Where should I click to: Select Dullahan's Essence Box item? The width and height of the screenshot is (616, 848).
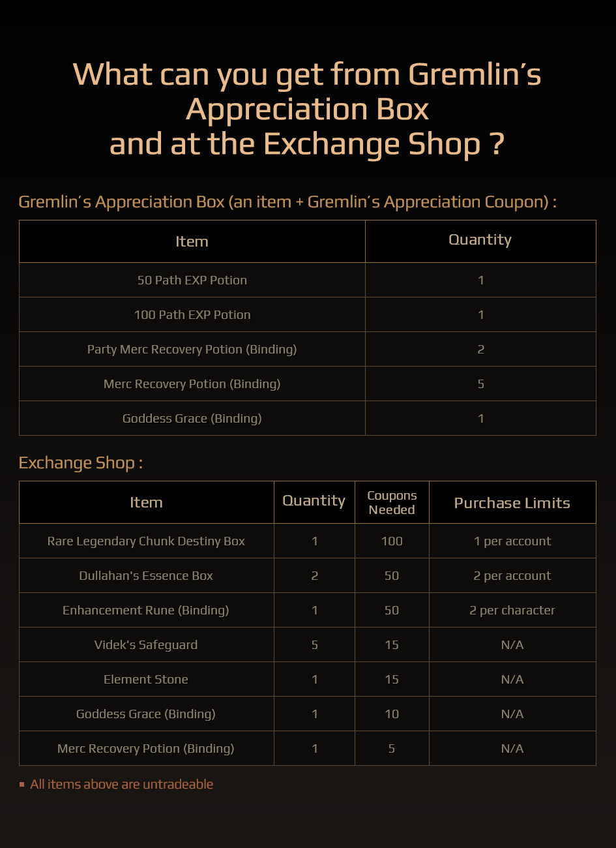146,576
